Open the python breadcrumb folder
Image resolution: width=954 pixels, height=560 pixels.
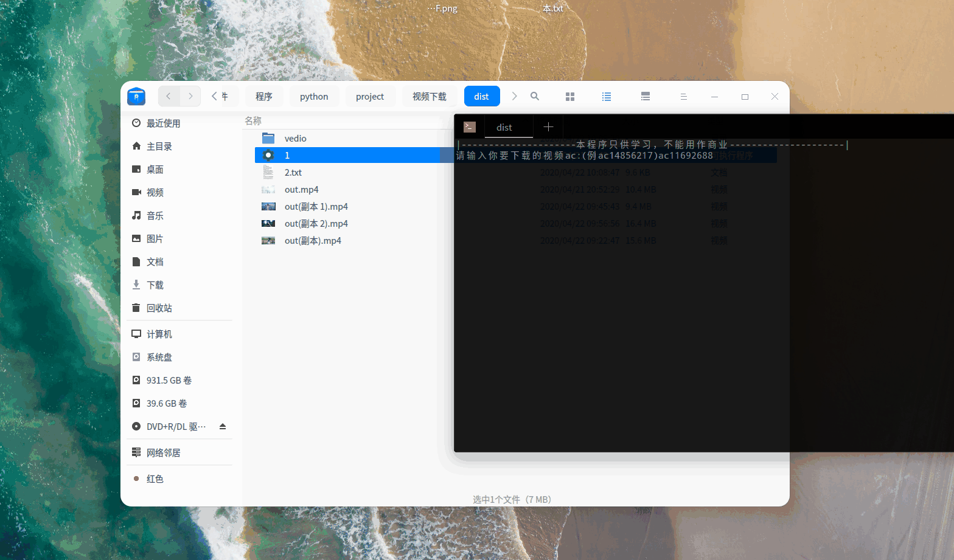coord(314,97)
